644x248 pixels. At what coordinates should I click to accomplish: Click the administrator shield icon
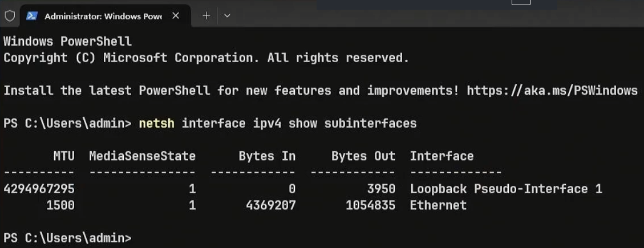click(9, 16)
